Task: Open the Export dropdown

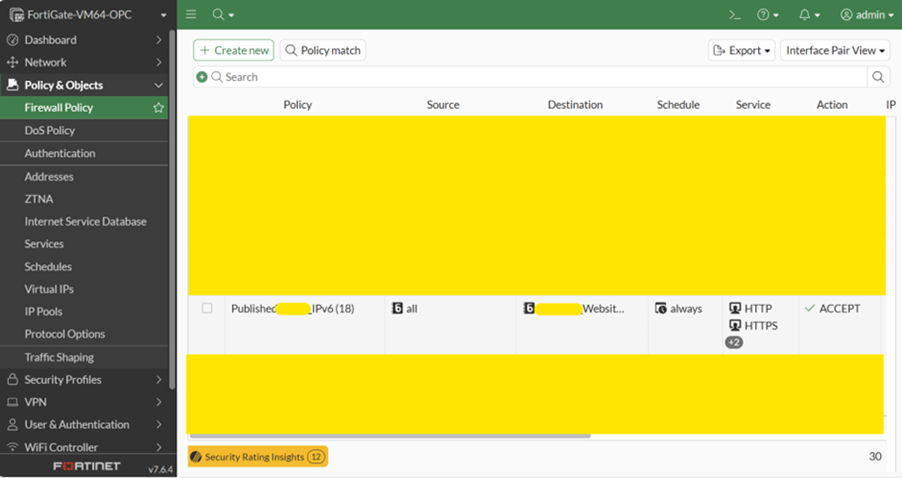Action: point(741,50)
